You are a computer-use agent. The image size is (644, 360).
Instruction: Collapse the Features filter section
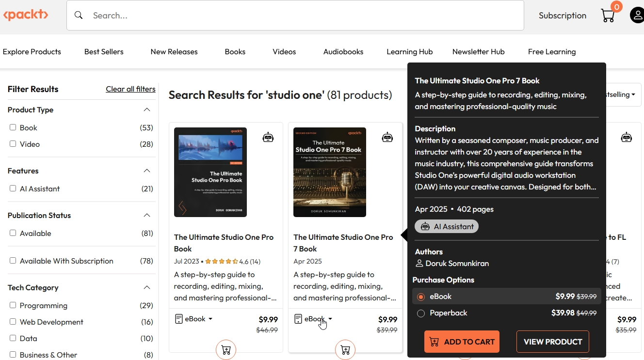pyautogui.click(x=147, y=171)
